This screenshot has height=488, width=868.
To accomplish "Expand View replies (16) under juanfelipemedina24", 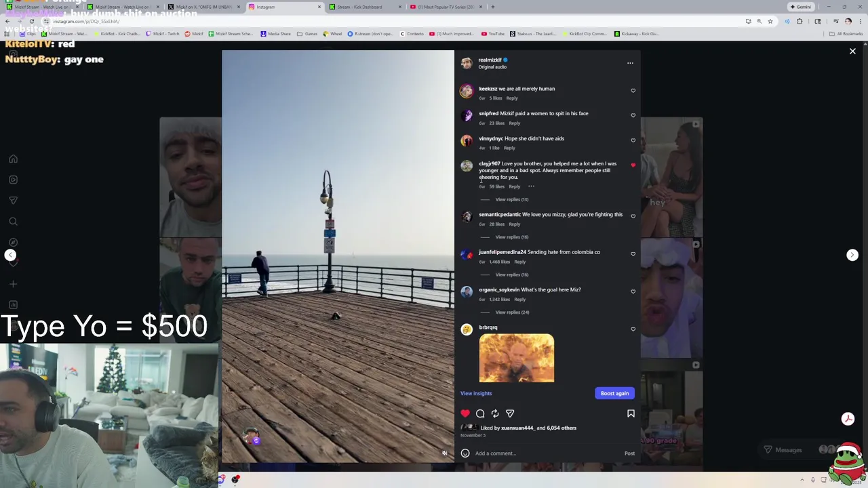I will (511, 274).
